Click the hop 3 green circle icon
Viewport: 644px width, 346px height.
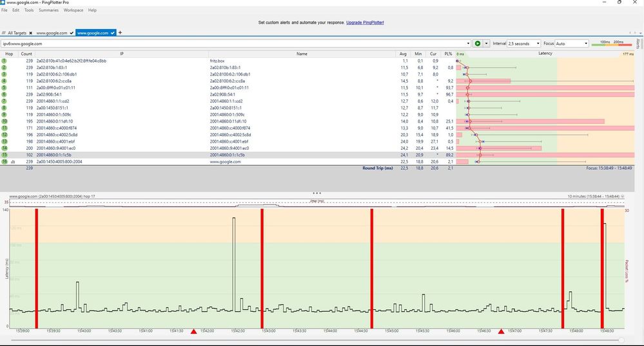click(4, 74)
